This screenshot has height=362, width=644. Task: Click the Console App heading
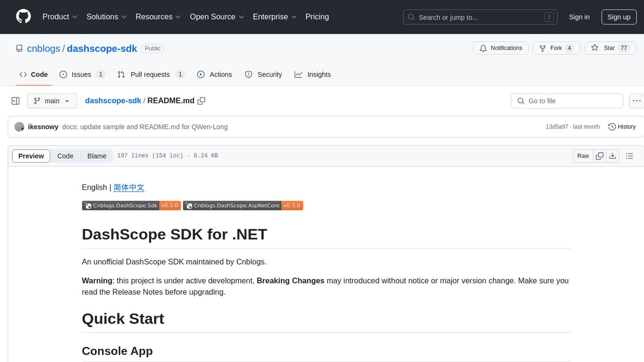click(117, 351)
